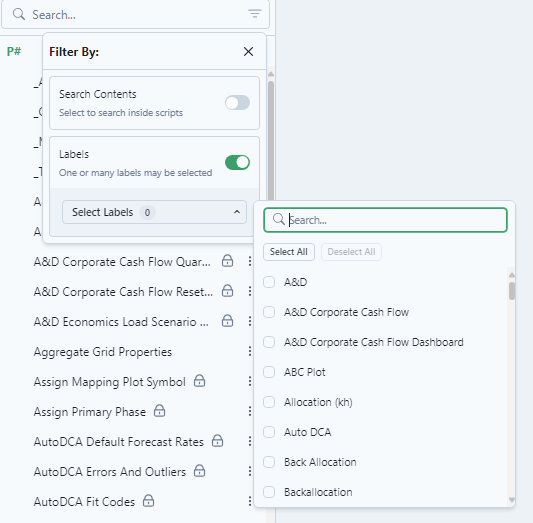Click the Select All button
Image resolution: width=533 pixels, height=523 pixels.
(289, 252)
